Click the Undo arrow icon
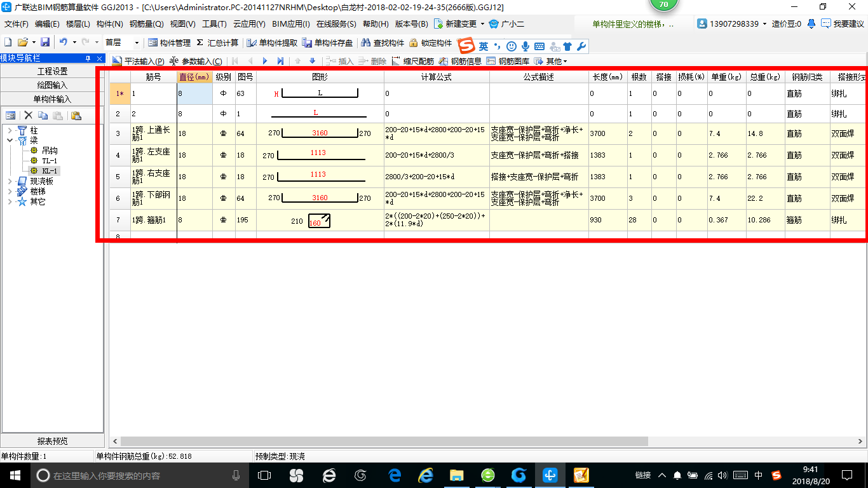 tap(63, 43)
